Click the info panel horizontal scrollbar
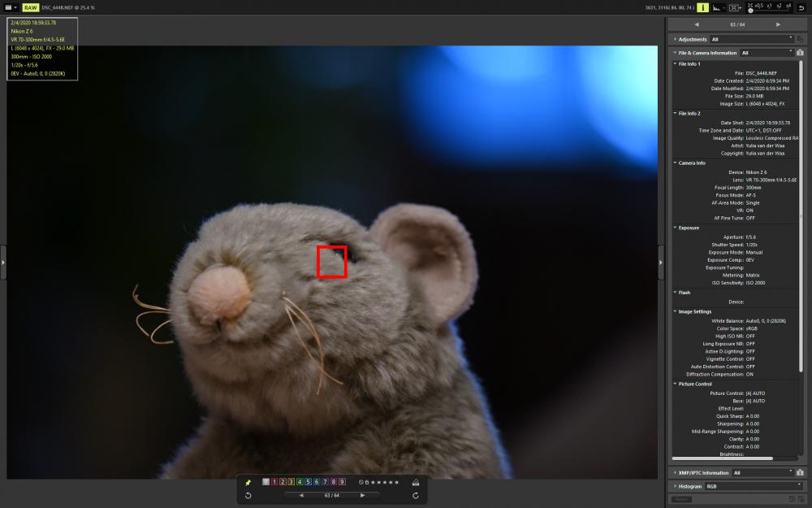Image resolution: width=812 pixels, height=508 pixels. [723, 458]
